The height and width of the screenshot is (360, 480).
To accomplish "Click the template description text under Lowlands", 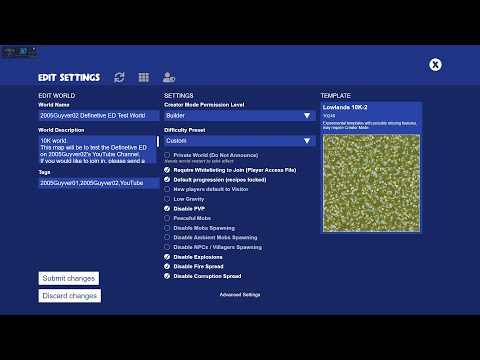I will (x=370, y=125).
